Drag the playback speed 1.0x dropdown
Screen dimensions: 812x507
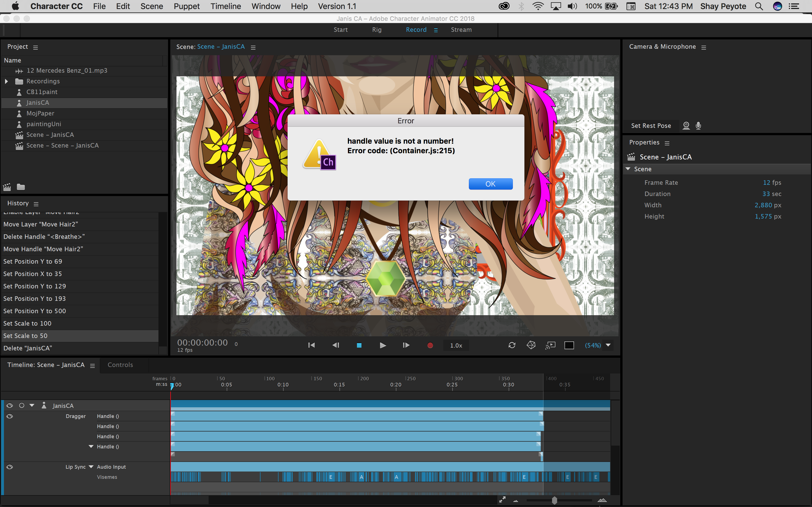456,345
